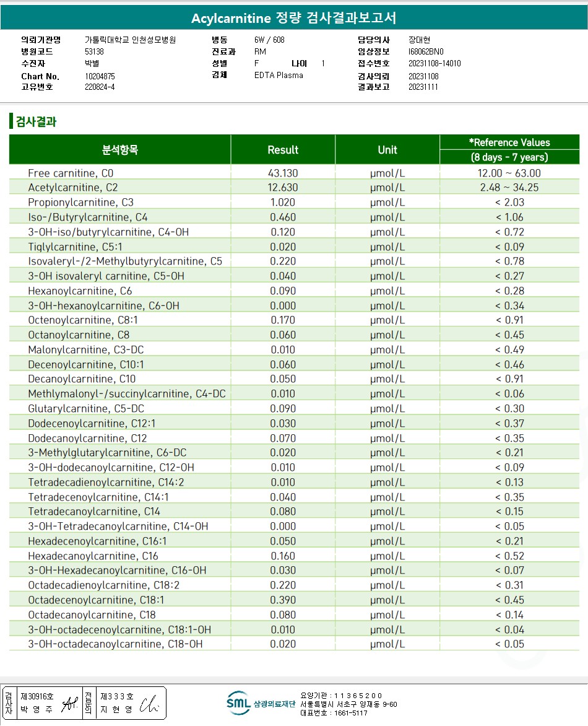Select the Free carnitine, C0 row

[294, 173]
